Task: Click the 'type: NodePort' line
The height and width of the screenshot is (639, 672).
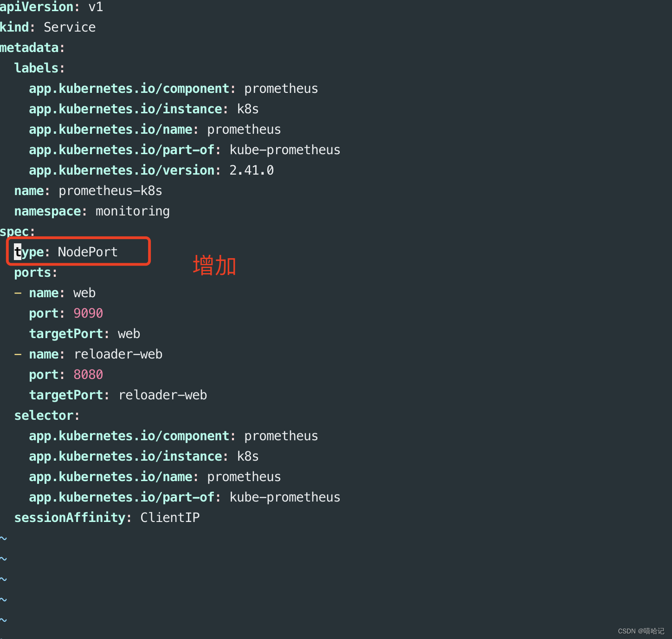Action: click(66, 252)
